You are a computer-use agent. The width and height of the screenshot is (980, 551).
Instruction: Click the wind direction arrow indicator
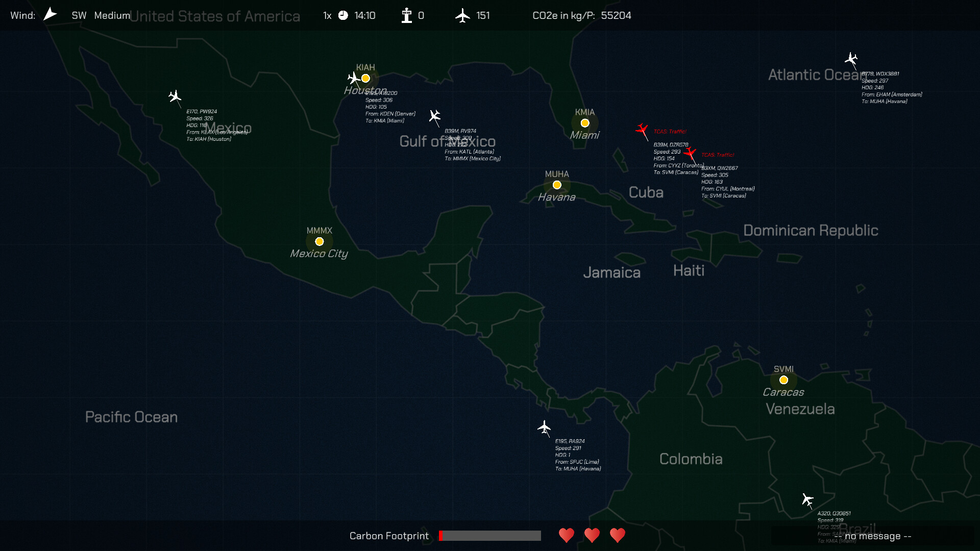tap(50, 13)
